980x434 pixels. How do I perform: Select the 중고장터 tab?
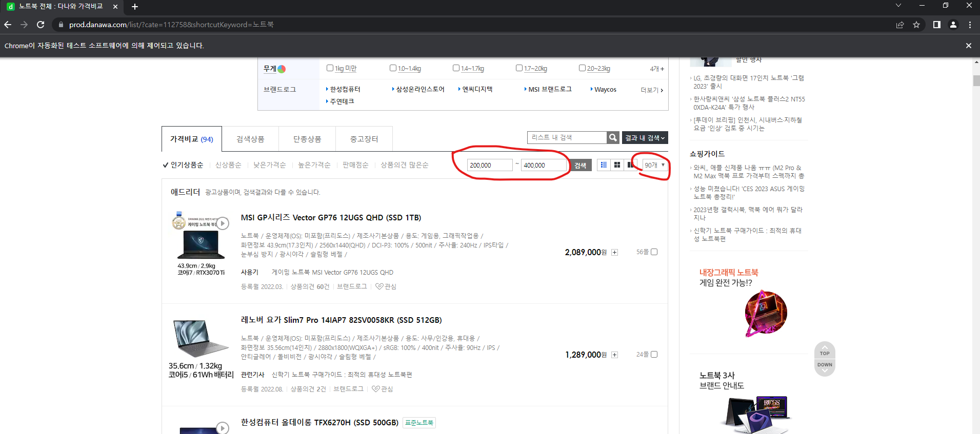364,139
